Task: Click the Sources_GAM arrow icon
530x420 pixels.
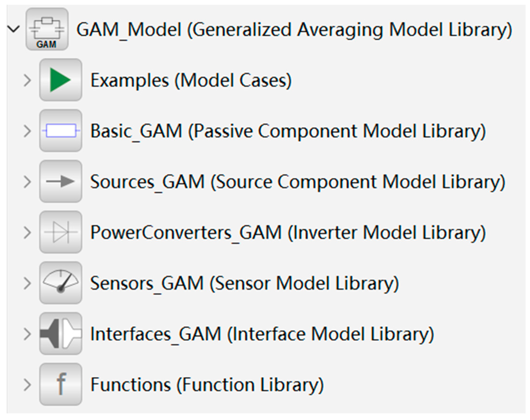Action: pyautogui.click(x=61, y=182)
